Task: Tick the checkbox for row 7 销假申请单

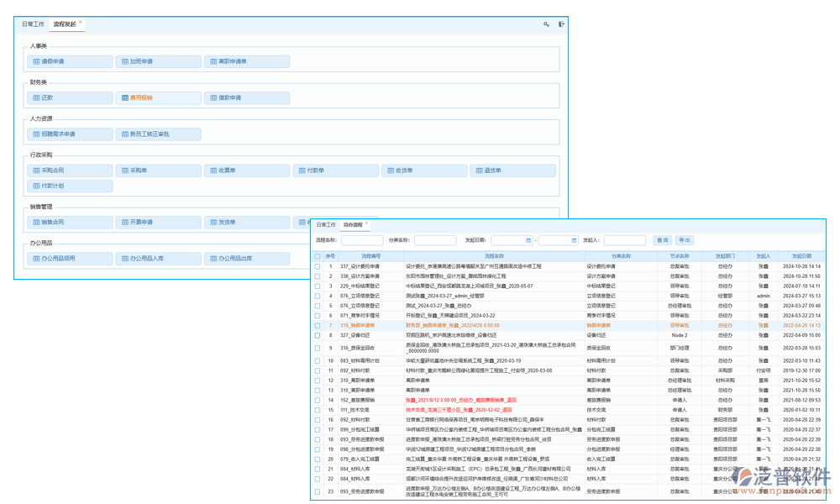Action: click(x=318, y=325)
